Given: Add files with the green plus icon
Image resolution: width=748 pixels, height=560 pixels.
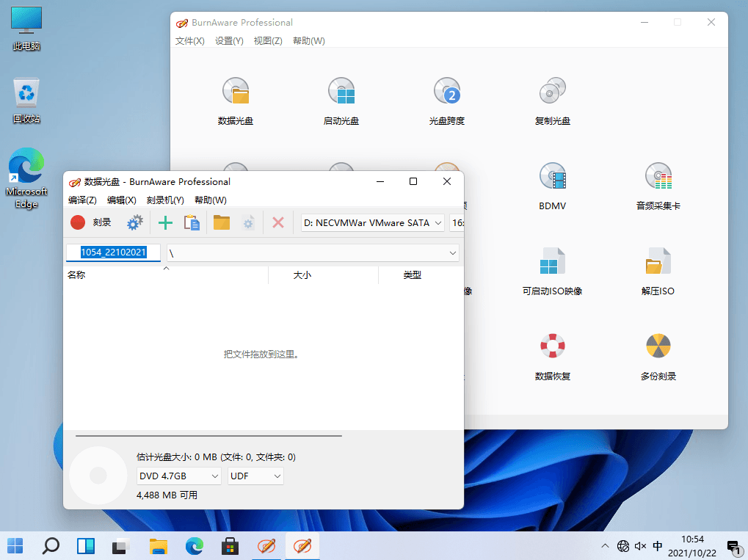Looking at the screenshot, I should pos(165,222).
